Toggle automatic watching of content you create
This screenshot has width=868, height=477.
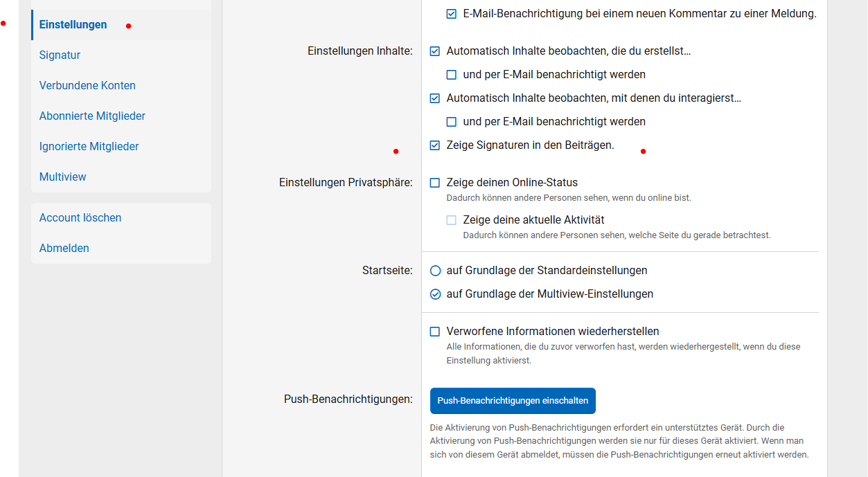point(435,51)
